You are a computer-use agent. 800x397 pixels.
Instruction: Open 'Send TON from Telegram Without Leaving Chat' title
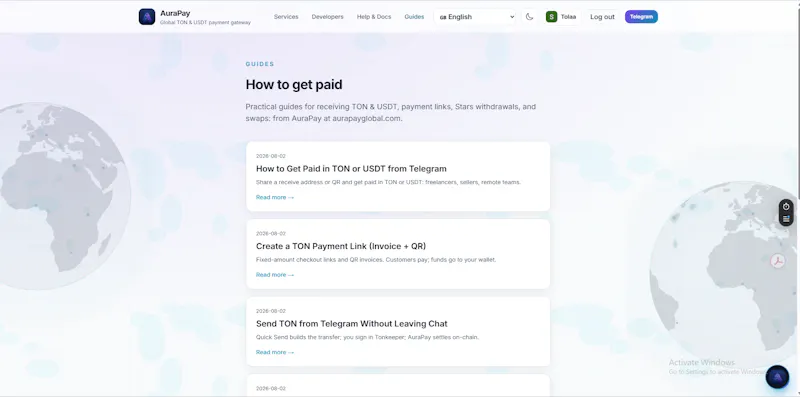[x=352, y=324]
